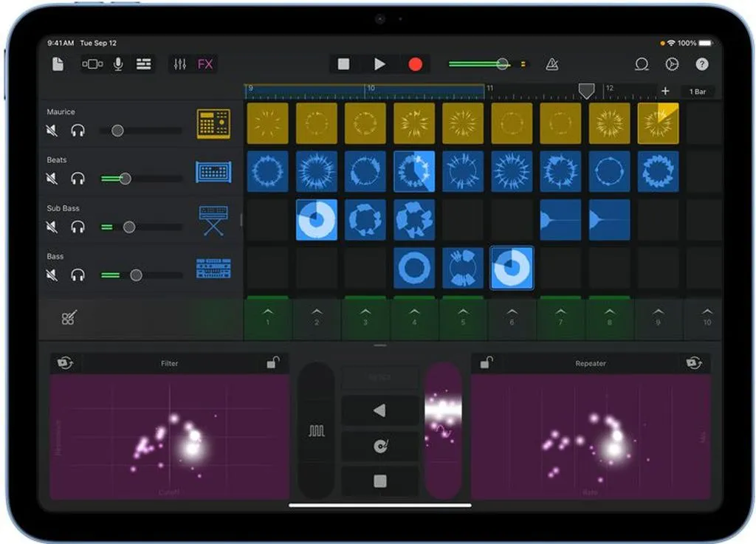756x544 pixels.
Task: Open the 1 Bar length selector
Action: pos(697,92)
